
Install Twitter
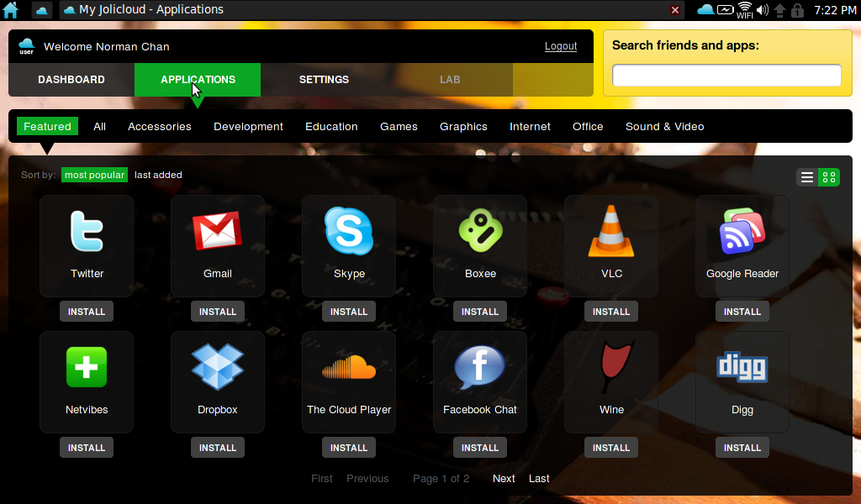point(87,312)
